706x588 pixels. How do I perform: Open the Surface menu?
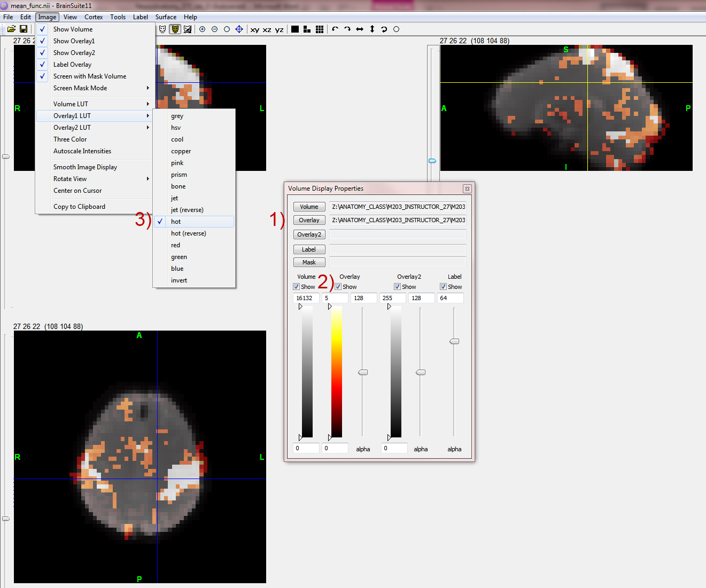166,17
